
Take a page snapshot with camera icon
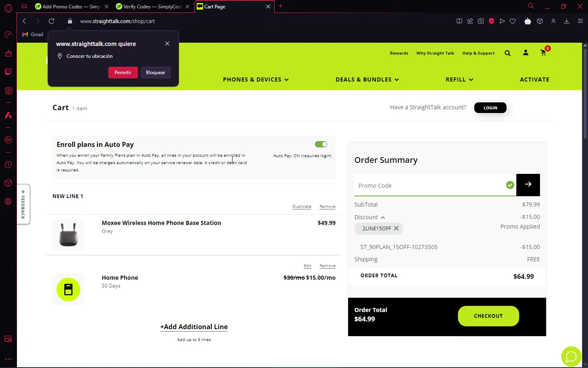click(481, 21)
